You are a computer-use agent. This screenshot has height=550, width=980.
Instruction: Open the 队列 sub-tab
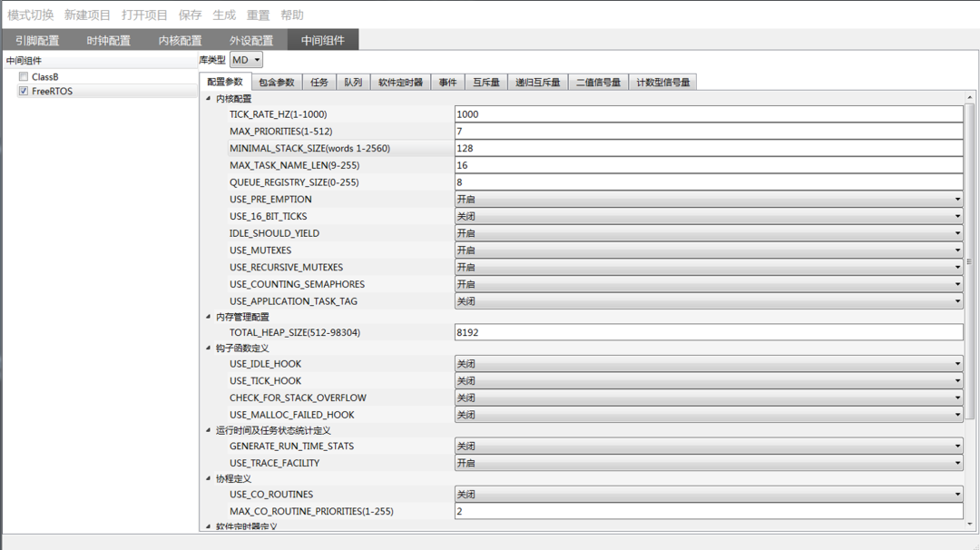point(353,83)
